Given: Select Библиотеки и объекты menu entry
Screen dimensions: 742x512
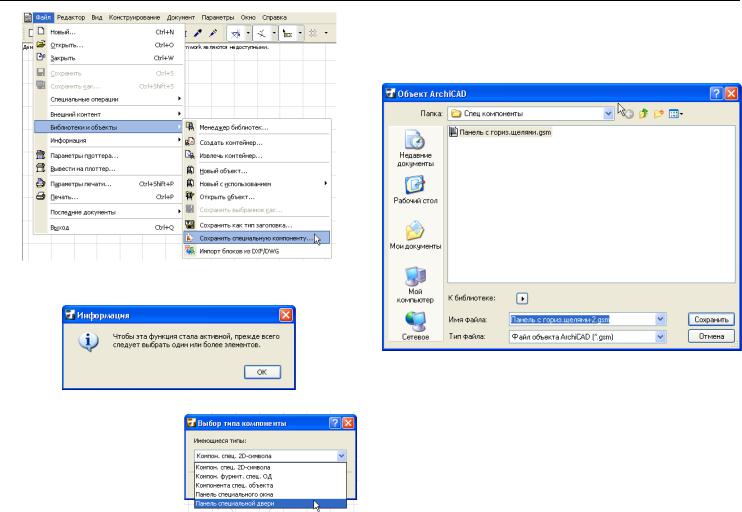Looking at the screenshot, I should 108,127.
